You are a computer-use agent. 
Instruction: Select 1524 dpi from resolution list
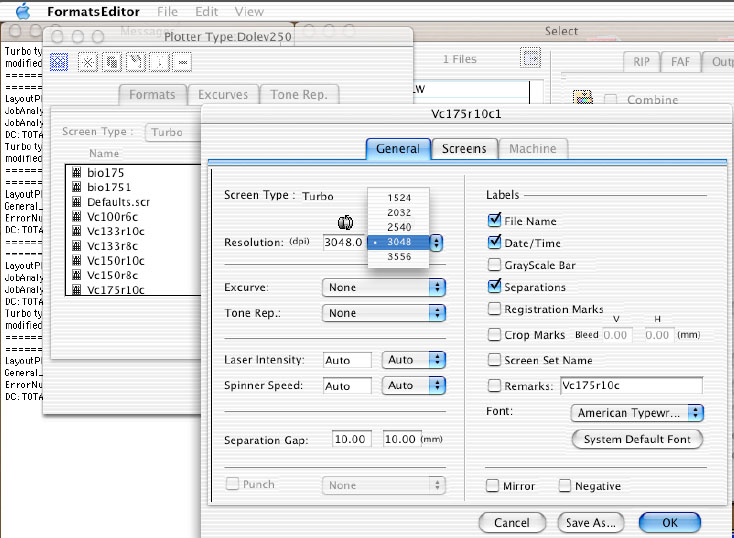point(399,198)
